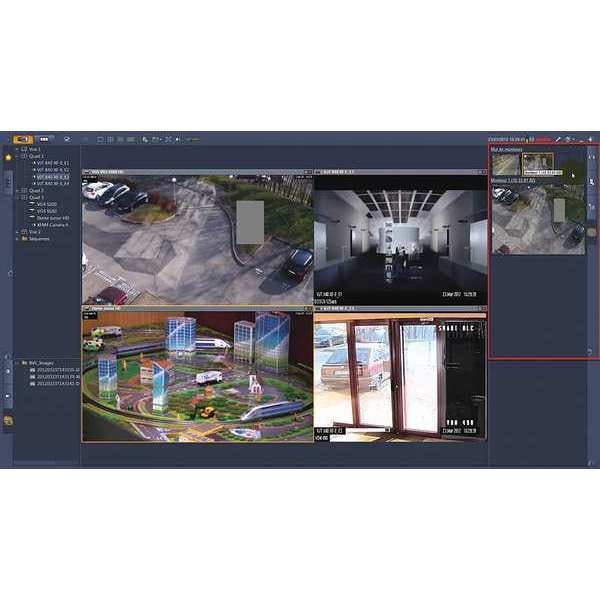Select the single-view layout icon in toolbar
Image resolution: width=600 pixels, height=600 pixels.
(99, 139)
